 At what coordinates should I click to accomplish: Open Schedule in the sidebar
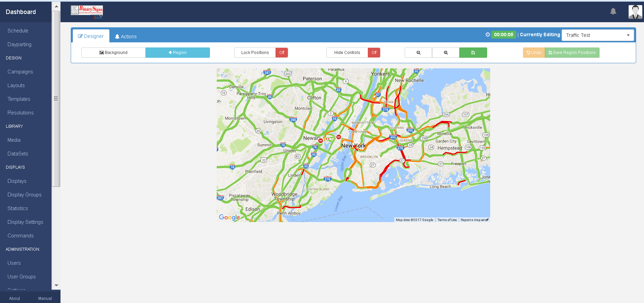[x=18, y=31]
